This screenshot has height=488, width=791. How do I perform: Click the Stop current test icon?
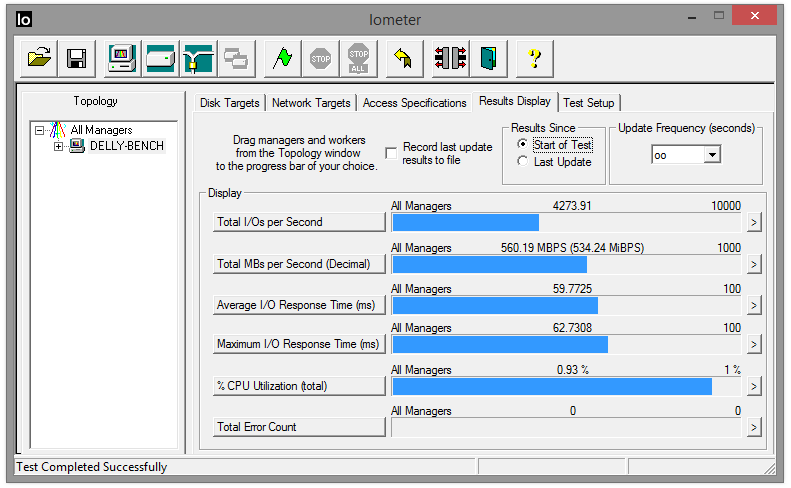point(320,59)
